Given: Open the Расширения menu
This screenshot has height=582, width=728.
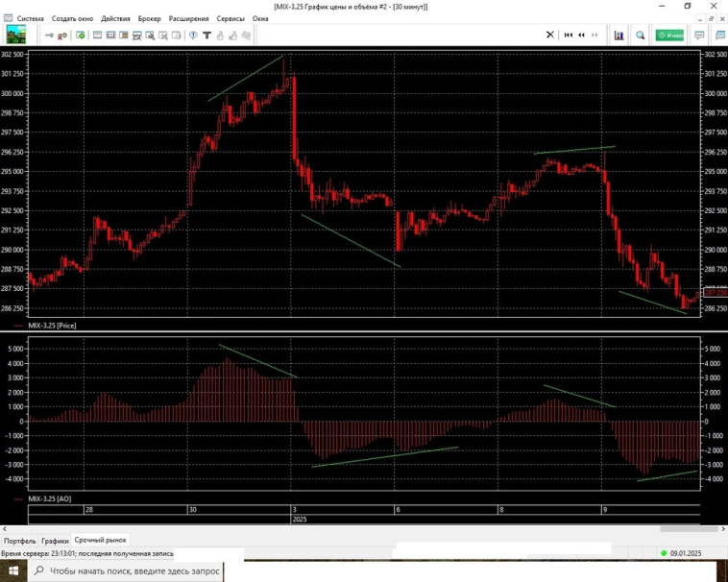Looking at the screenshot, I should click(188, 19).
